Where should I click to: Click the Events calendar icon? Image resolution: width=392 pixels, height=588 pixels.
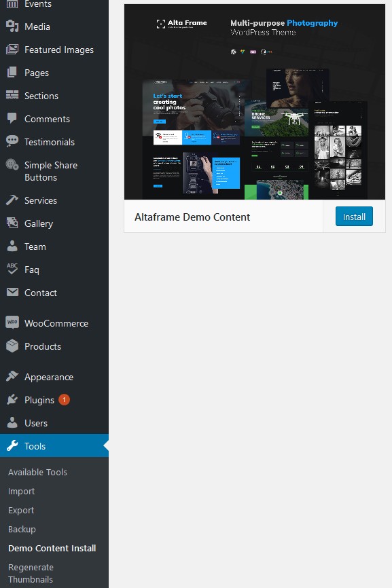pyautogui.click(x=12, y=4)
